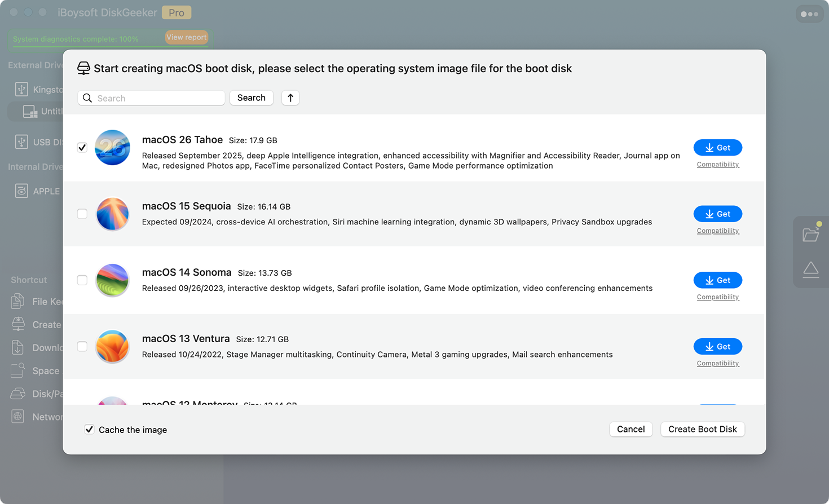Open the three-dot more options menu
The height and width of the screenshot is (504, 829).
[809, 14]
